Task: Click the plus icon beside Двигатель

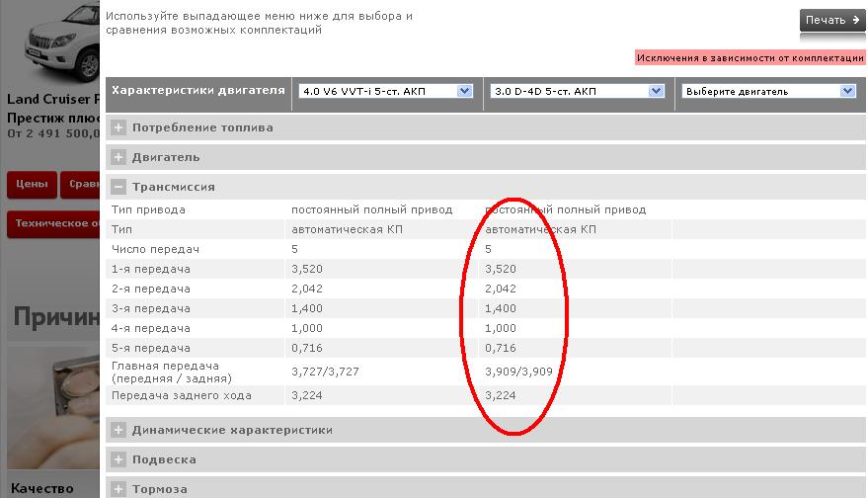Action: [118, 157]
